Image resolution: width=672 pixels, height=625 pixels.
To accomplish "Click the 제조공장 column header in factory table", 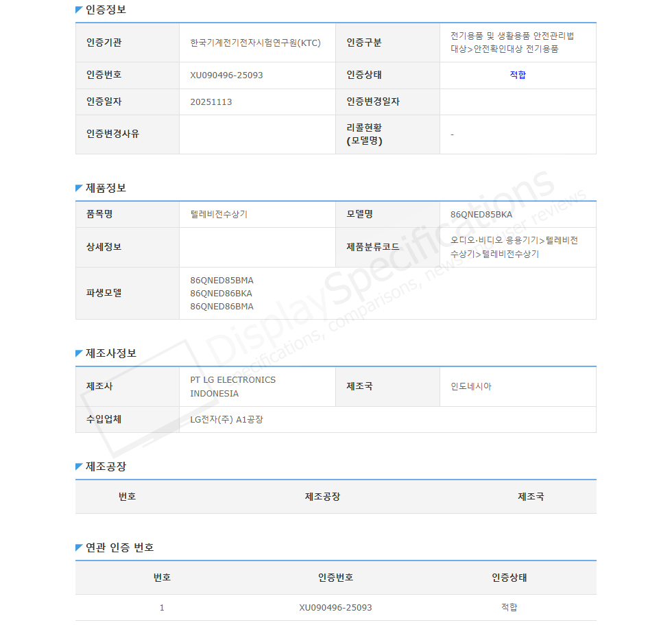I will click(x=322, y=497).
